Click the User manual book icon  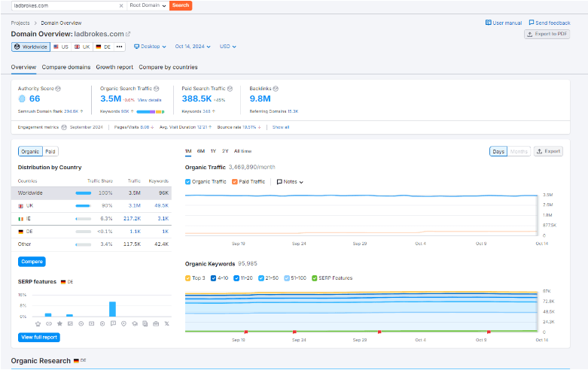click(489, 23)
